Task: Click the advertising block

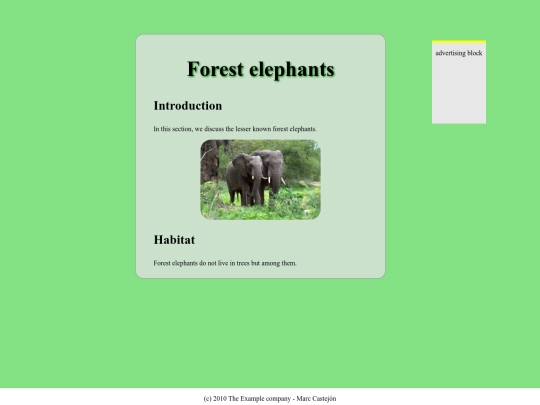Action: tap(459, 82)
